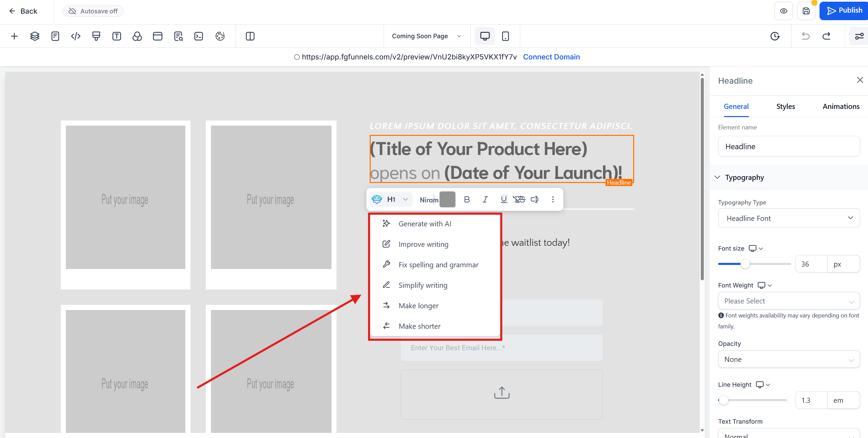Open the AI assistant icon in text toolbar
The width and height of the screenshot is (868, 438).
[x=377, y=199]
